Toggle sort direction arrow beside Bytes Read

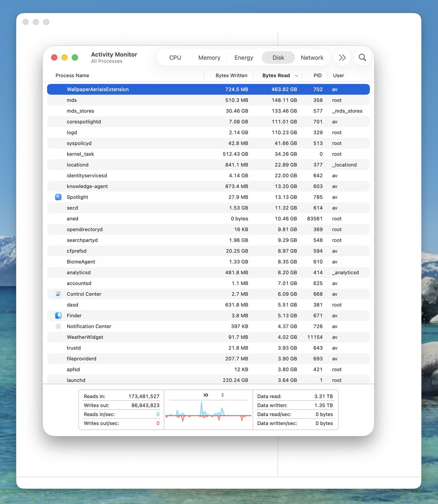297,76
